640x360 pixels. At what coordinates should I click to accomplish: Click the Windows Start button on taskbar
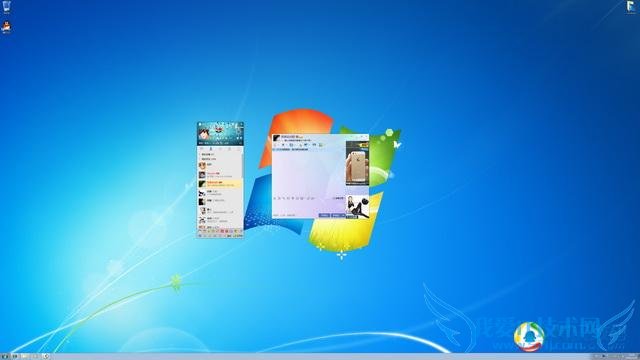4,356
